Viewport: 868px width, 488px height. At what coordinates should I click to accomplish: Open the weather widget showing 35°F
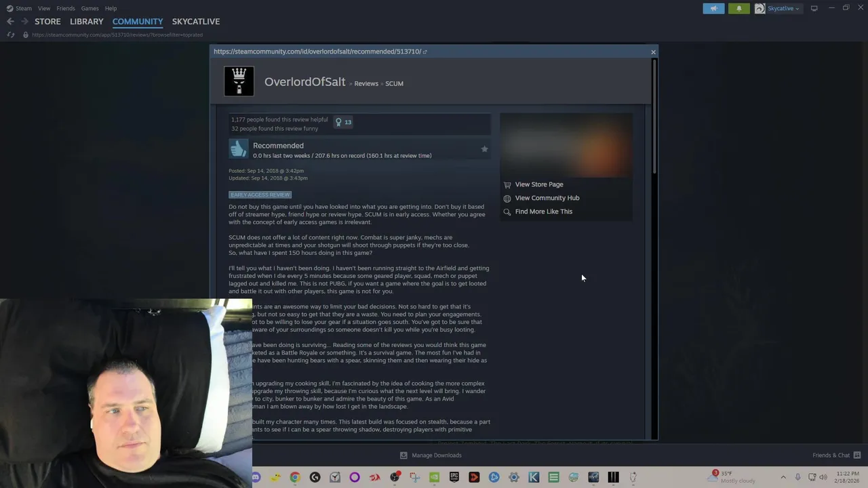coord(731,477)
